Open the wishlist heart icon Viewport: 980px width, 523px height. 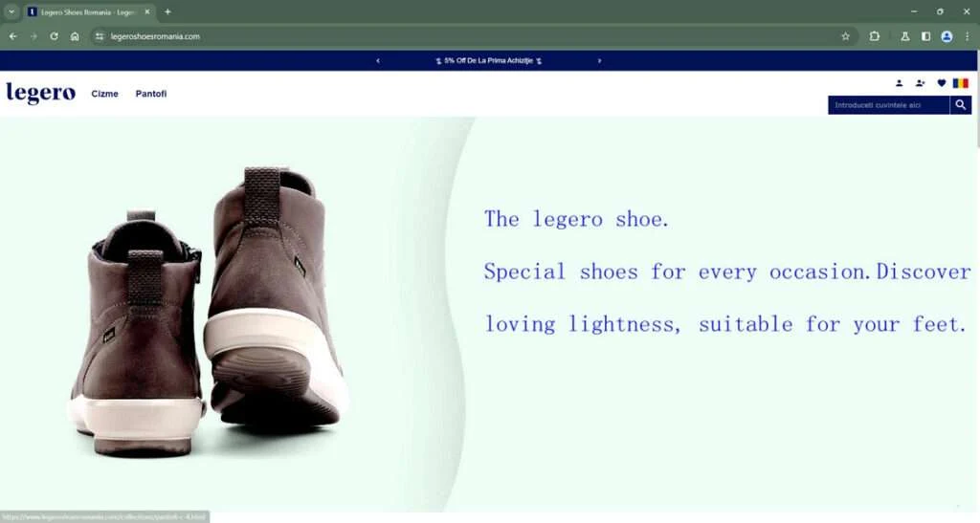(942, 83)
